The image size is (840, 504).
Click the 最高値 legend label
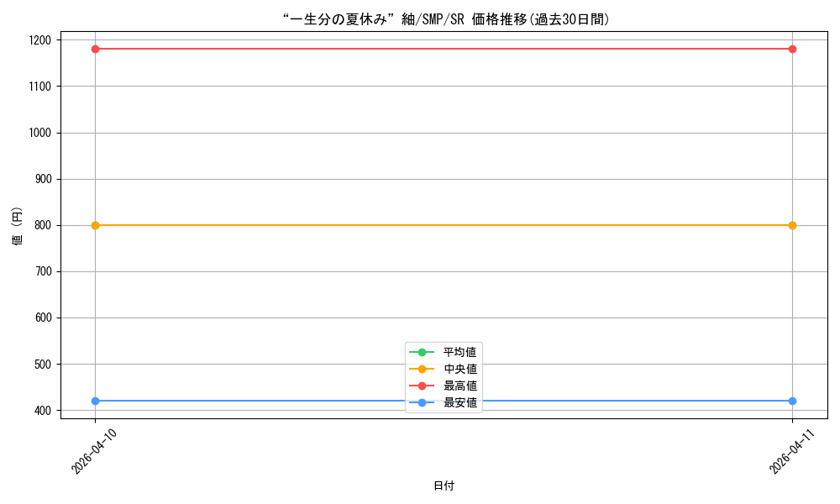pyautogui.click(x=459, y=386)
